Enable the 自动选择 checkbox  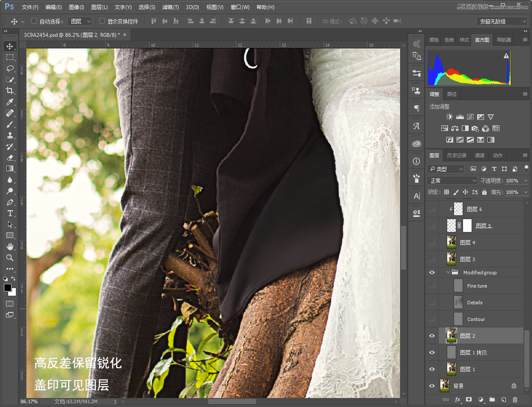tap(34, 21)
